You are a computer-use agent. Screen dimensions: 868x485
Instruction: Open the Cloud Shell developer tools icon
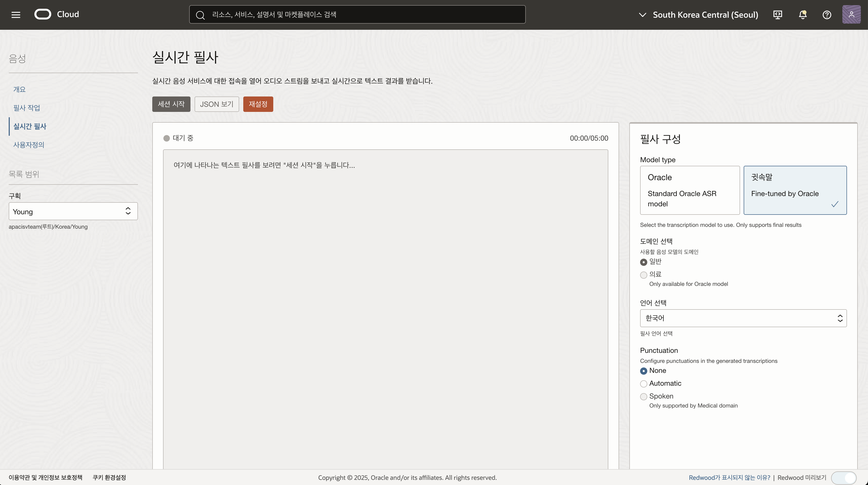[778, 15]
